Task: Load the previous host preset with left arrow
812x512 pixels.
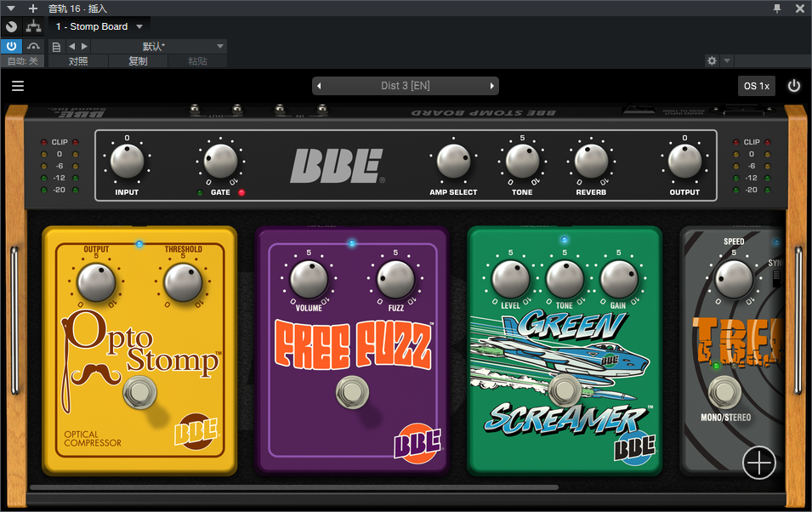Action: (x=72, y=46)
